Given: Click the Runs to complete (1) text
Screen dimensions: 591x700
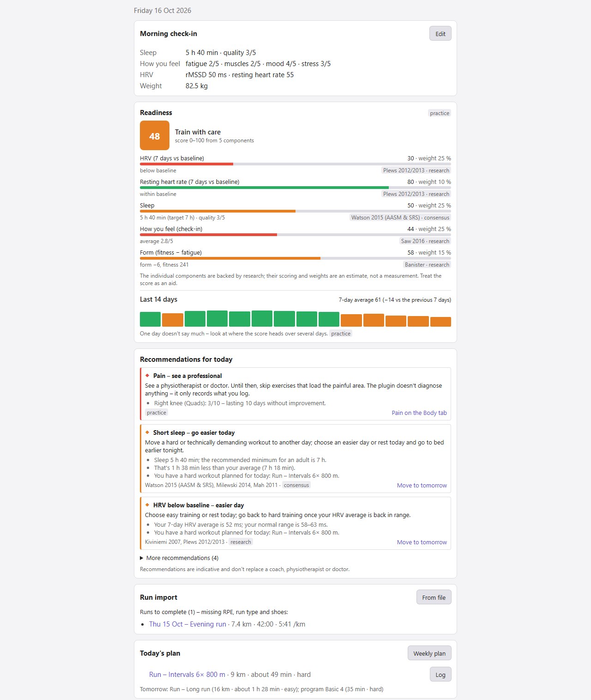Looking at the screenshot, I should 214,612.
